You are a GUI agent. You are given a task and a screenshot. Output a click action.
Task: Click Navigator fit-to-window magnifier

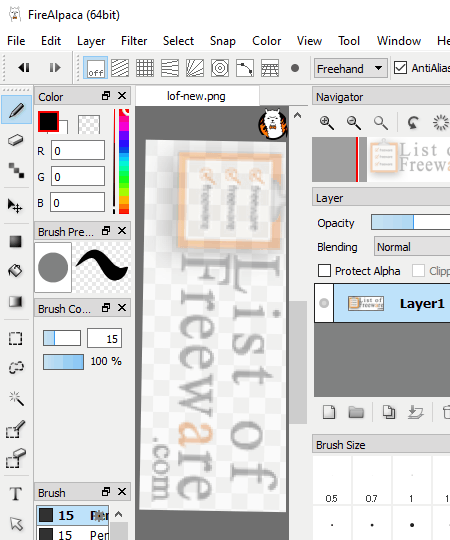point(381,123)
